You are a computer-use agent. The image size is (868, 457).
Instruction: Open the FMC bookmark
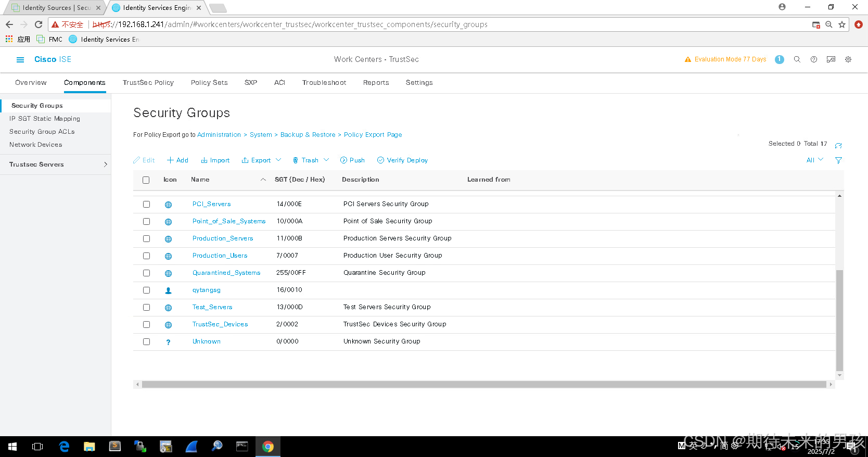pos(49,39)
